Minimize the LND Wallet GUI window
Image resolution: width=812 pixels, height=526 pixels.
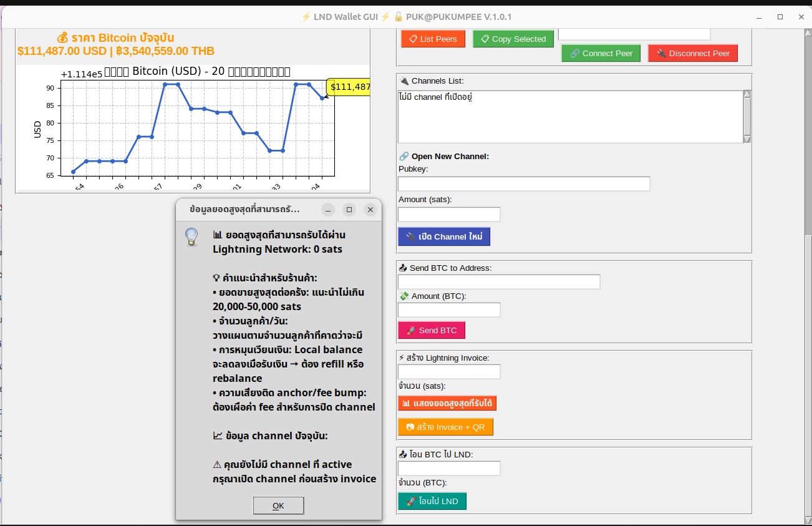click(x=758, y=17)
